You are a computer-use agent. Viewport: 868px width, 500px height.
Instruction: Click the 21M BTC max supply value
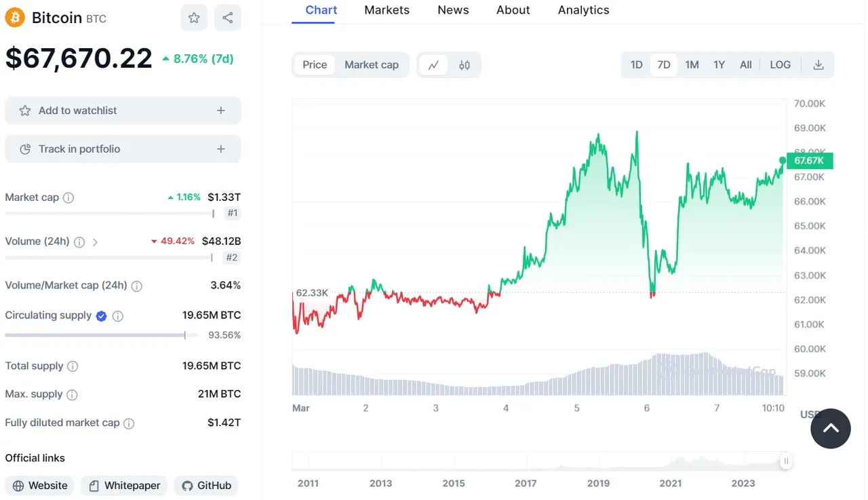tap(220, 394)
